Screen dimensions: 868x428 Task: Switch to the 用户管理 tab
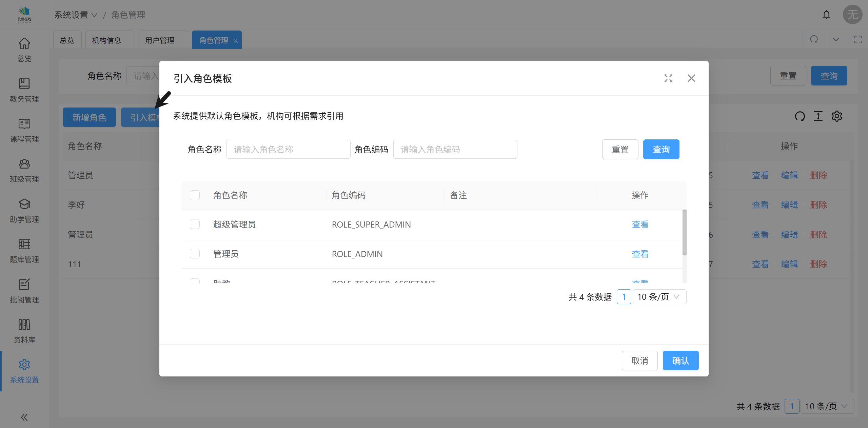click(160, 40)
